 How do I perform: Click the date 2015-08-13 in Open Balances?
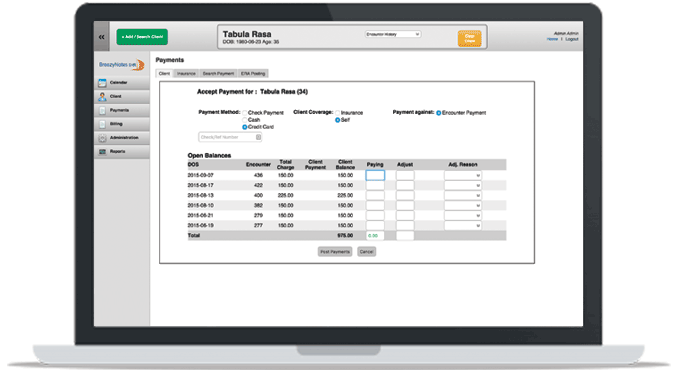[x=201, y=196]
